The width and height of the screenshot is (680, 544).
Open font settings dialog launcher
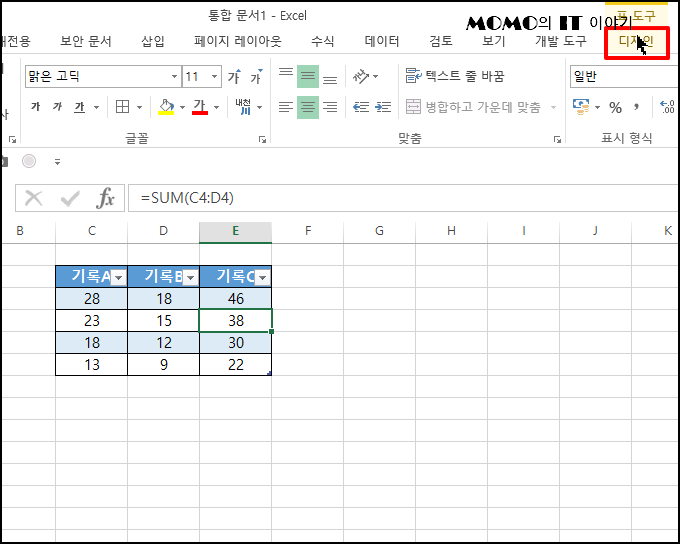(x=262, y=139)
